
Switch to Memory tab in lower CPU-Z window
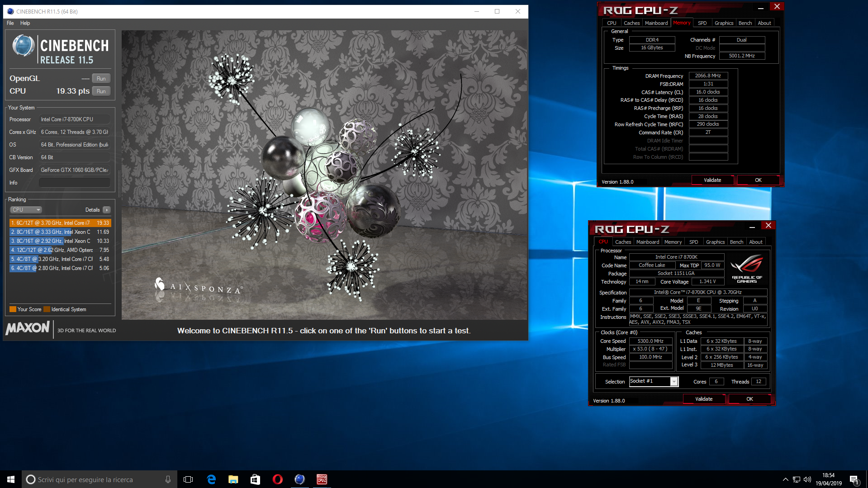[x=673, y=242]
